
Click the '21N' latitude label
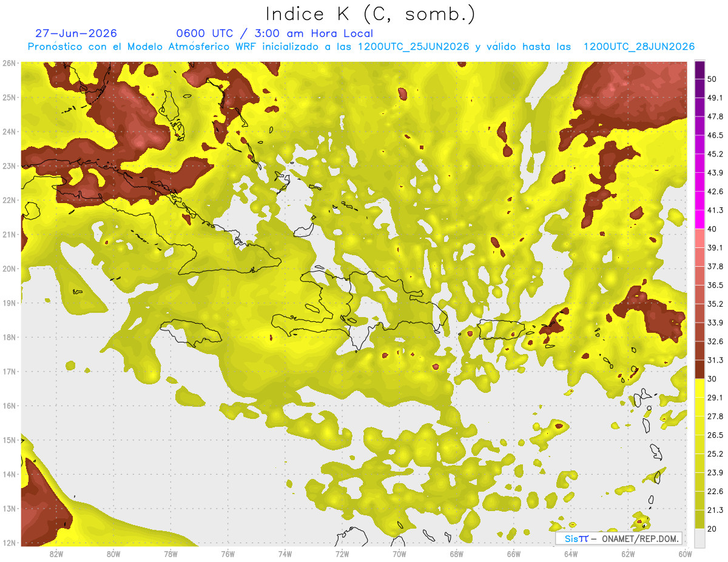click(x=9, y=234)
